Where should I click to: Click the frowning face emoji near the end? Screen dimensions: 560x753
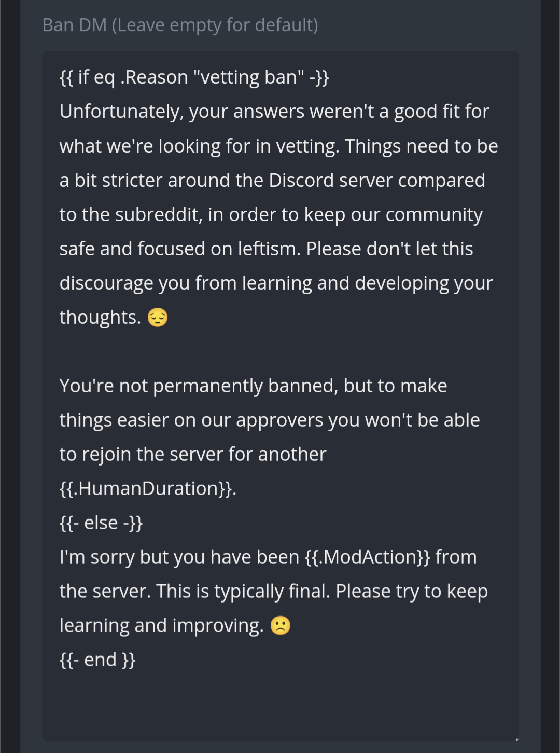point(280,625)
